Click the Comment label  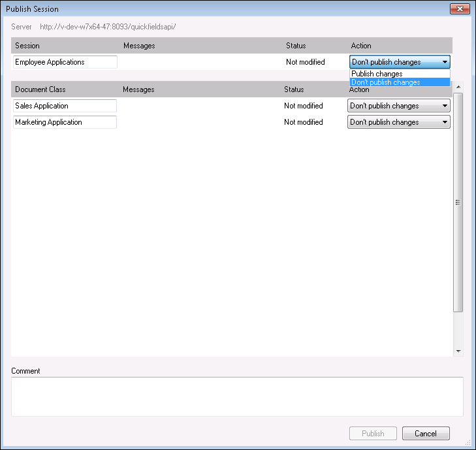[x=25, y=371]
